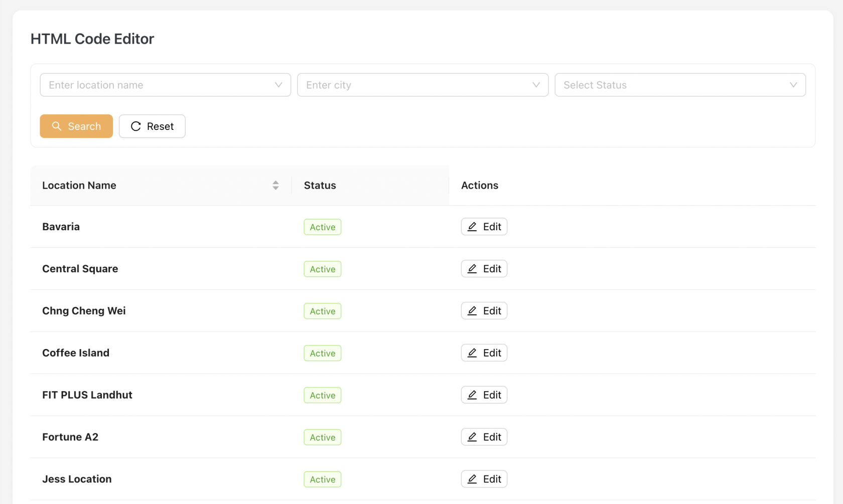Select the Bavaria location name
The height and width of the screenshot is (504, 843).
(x=61, y=227)
